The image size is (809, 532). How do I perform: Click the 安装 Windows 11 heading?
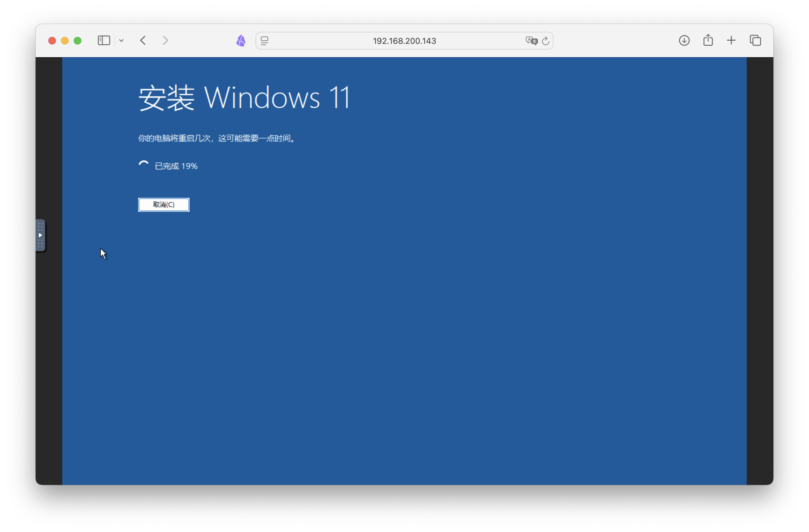coord(244,98)
